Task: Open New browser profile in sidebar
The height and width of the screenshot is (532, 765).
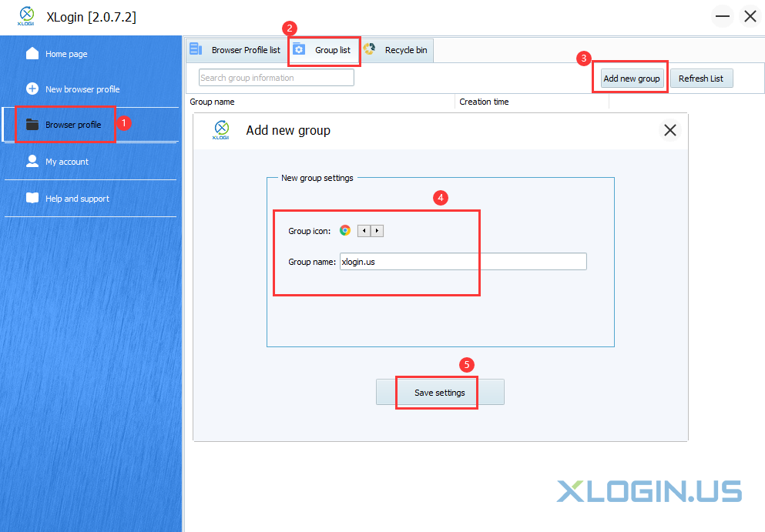Action: (x=82, y=89)
